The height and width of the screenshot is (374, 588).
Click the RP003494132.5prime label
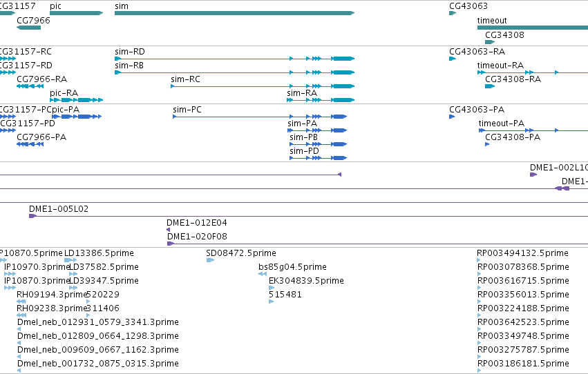pos(523,253)
